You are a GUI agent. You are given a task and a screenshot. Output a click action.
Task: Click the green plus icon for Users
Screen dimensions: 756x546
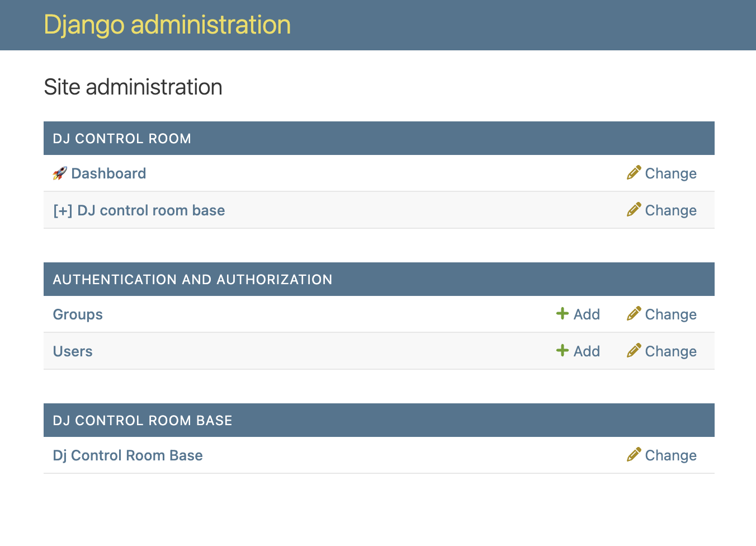tap(563, 351)
